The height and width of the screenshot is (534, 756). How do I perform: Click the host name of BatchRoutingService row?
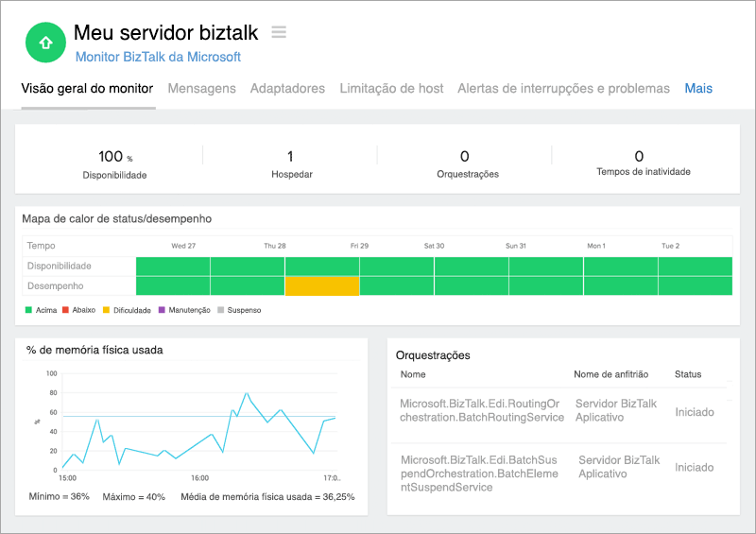[x=616, y=410]
